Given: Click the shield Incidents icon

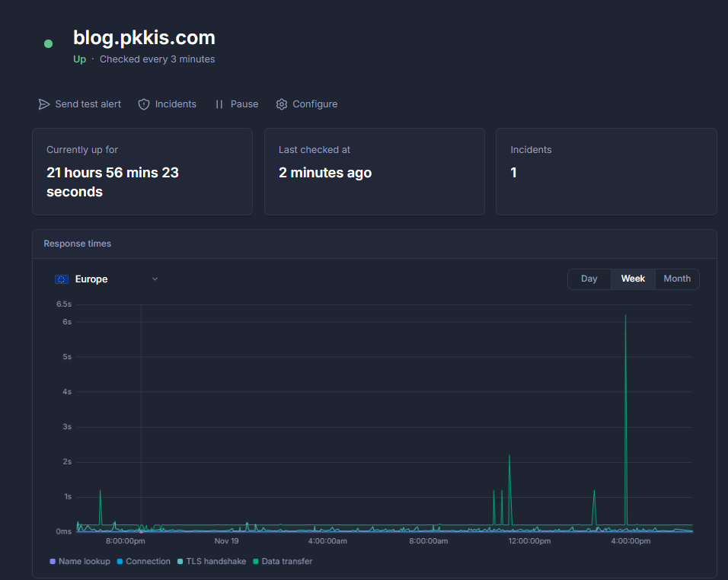Looking at the screenshot, I should (x=144, y=104).
